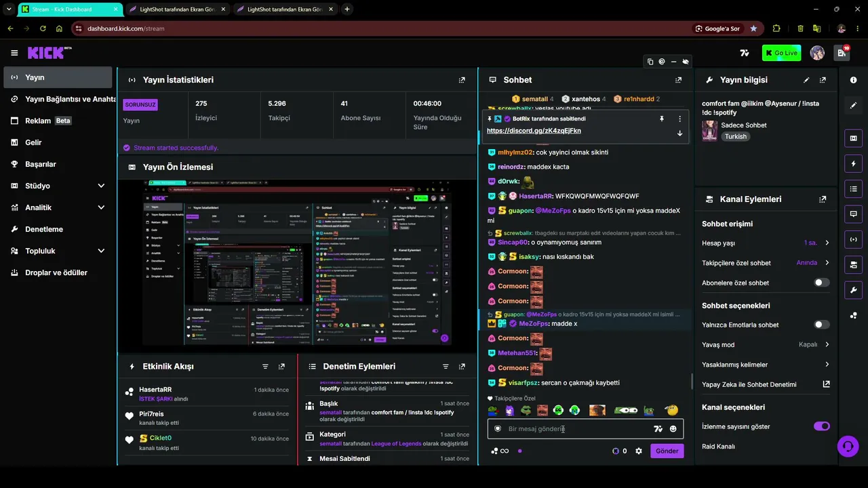Open the chat bubble icon in right rail
Image resolution: width=868 pixels, height=488 pixels.
[853, 213]
